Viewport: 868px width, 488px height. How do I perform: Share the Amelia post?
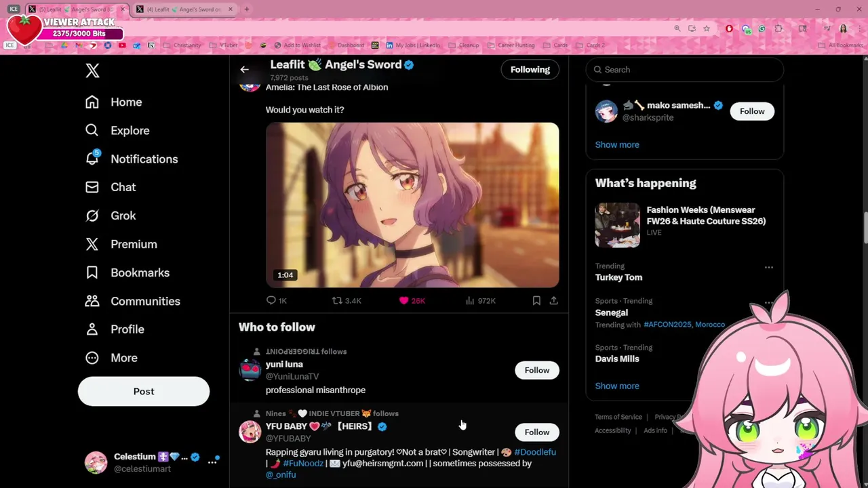point(553,300)
